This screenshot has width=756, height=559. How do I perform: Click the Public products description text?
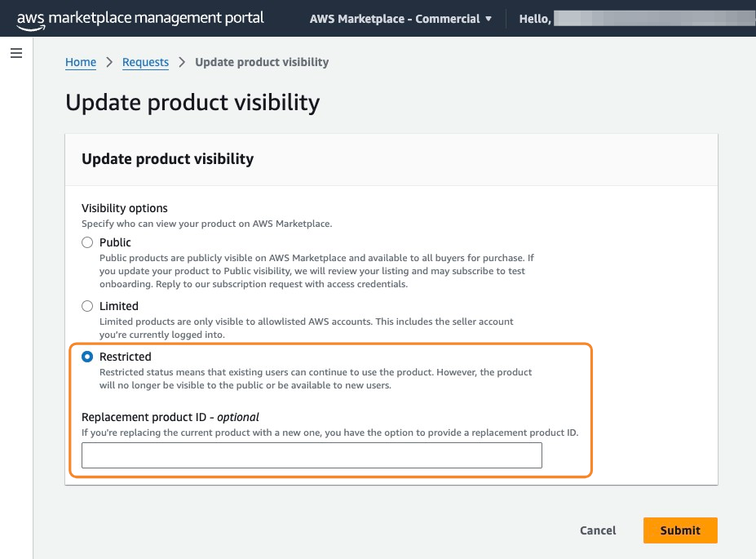click(x=316, y=271)
